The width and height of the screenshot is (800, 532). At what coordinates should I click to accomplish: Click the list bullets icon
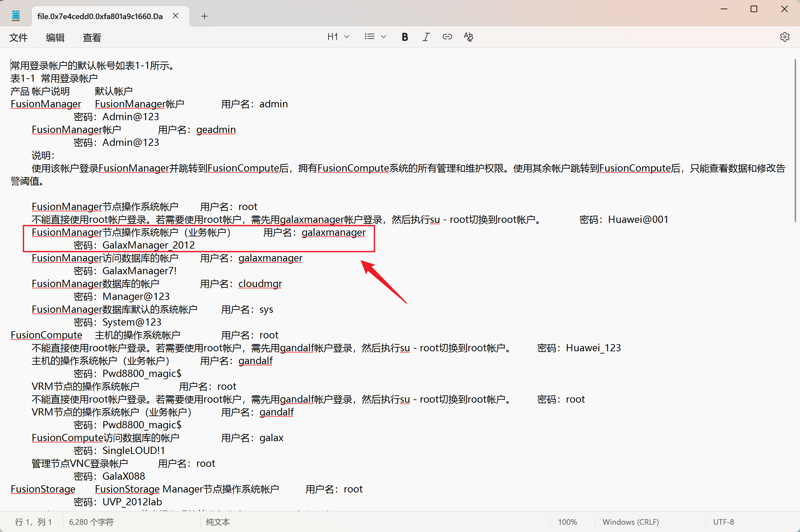pos(369,37)
